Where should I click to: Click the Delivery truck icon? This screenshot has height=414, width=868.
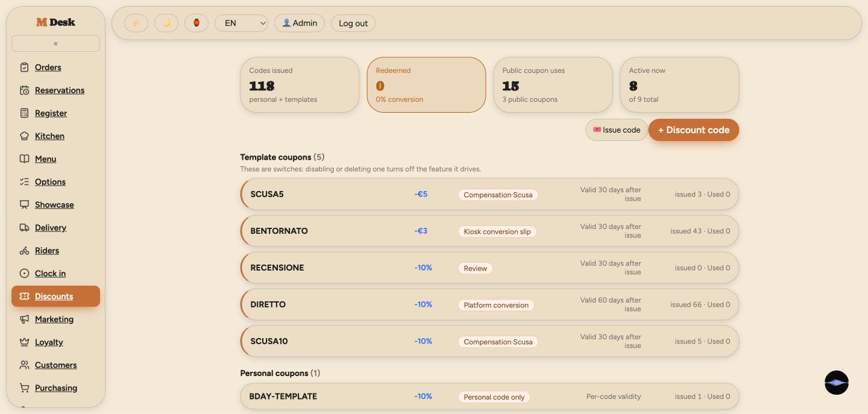point(24,228)
